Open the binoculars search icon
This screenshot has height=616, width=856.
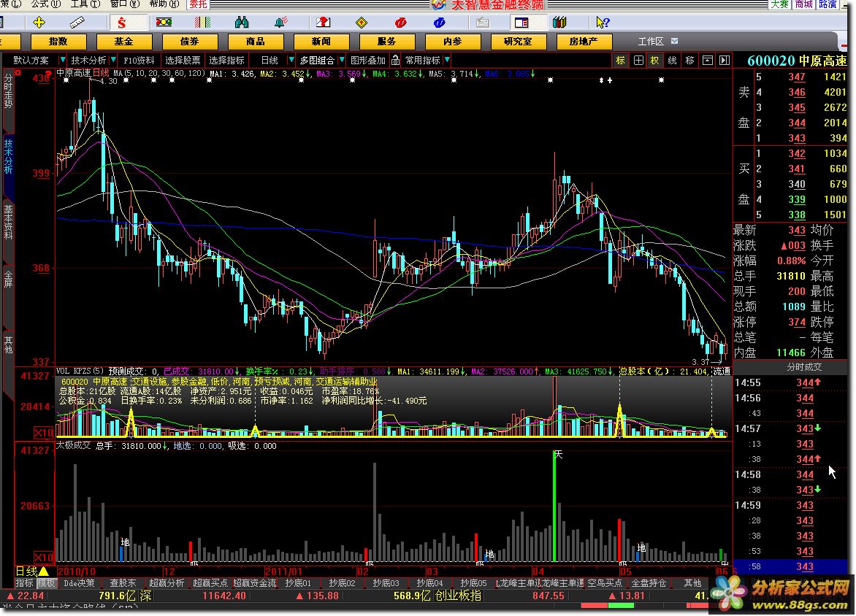point(242,23)
